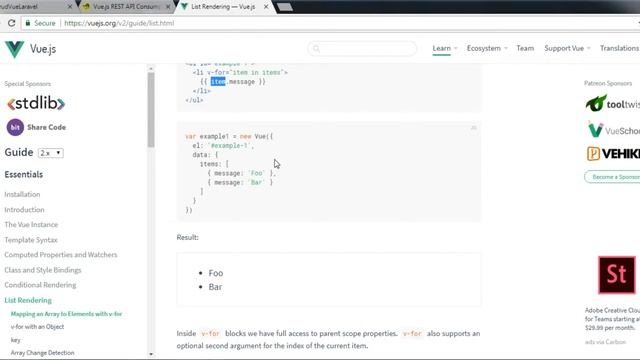The height and width of the screenshot is (360, 640).
Task: Click the message: 'Foo' code line
Action: pyautogui.click(x=242, y=173)
